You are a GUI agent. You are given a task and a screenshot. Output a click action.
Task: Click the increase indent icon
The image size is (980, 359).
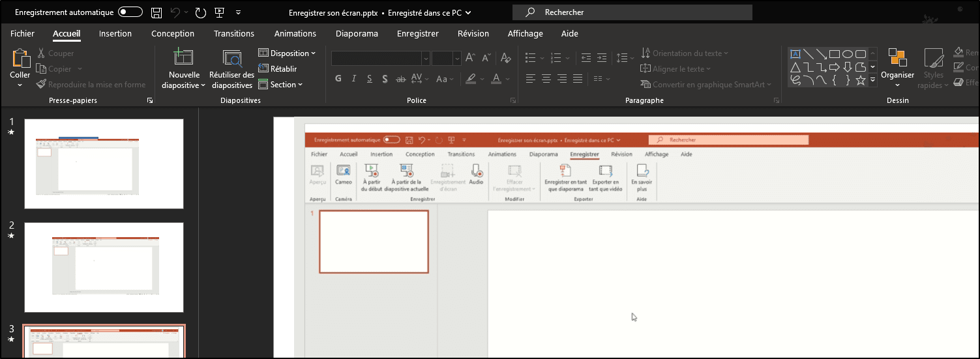click(x=602, y=58)
